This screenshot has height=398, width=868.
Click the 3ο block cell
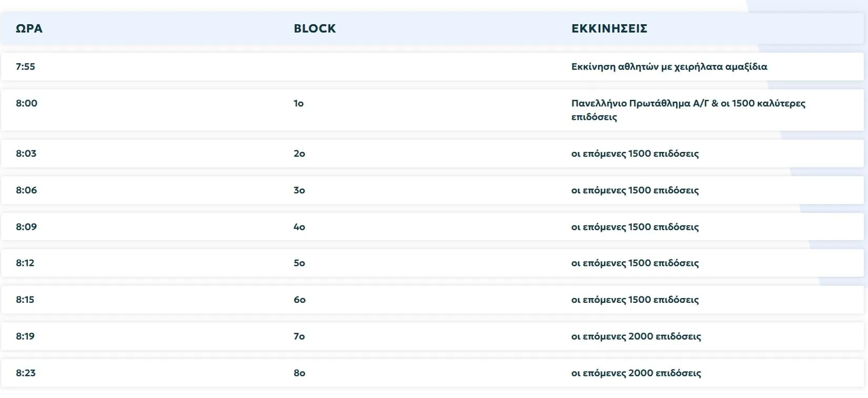coord(299,190)
